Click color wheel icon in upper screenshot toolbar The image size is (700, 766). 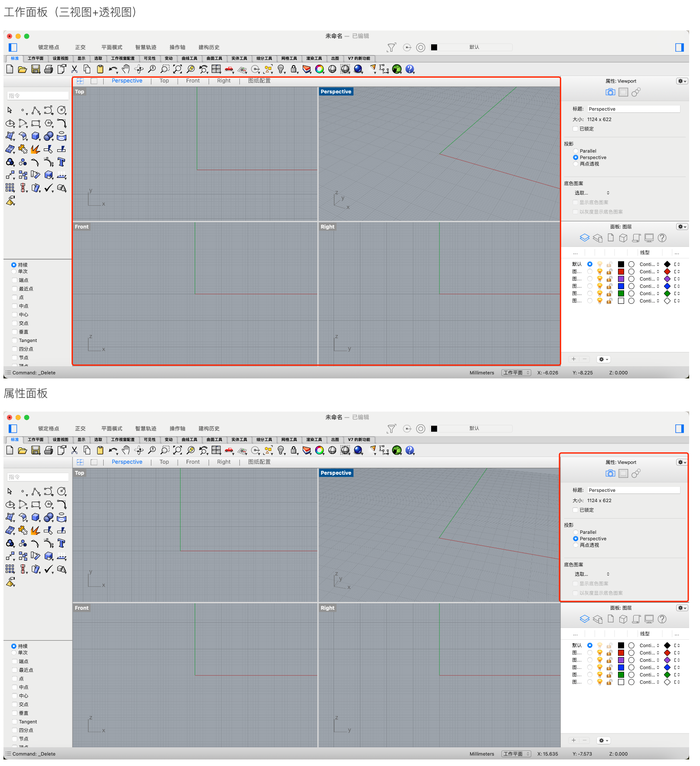[x=320, y=69]
